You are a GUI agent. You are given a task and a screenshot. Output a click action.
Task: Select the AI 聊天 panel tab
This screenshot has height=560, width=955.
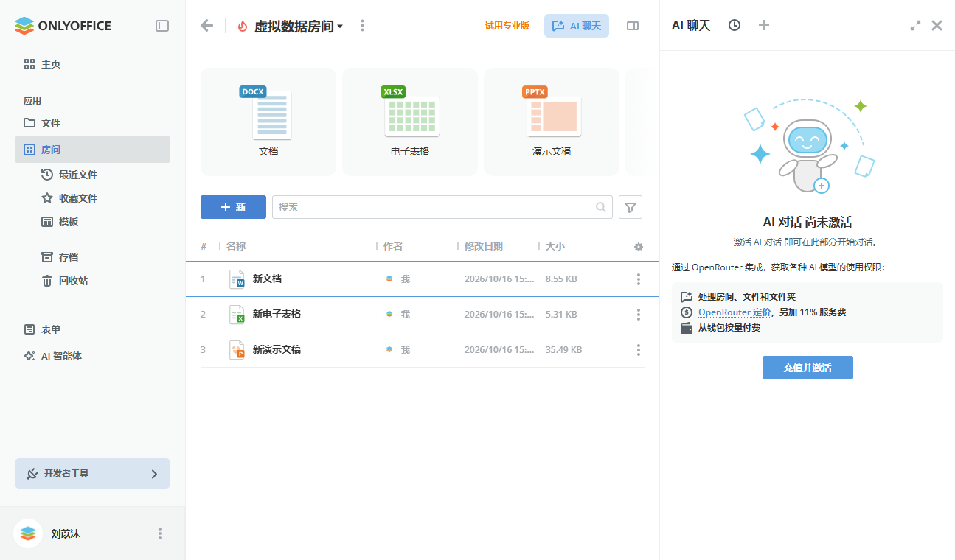click(691, 26)
